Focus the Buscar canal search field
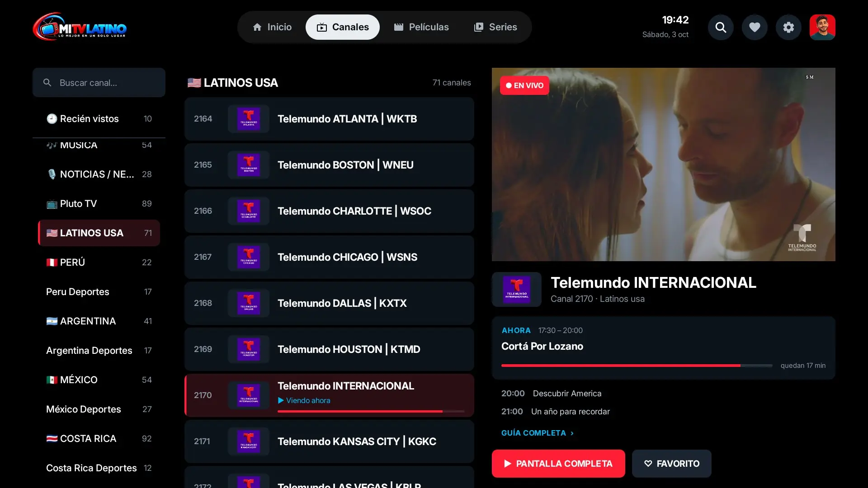 (x=99, y=83)
